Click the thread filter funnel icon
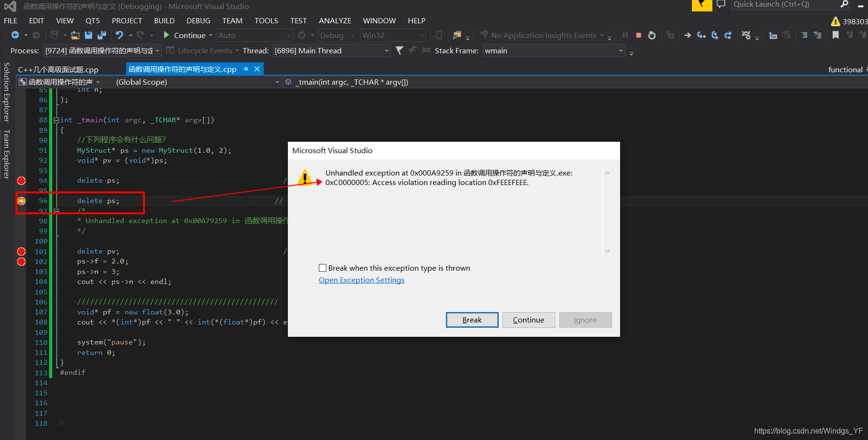The image size is (868, 440). tap(399, 50)
